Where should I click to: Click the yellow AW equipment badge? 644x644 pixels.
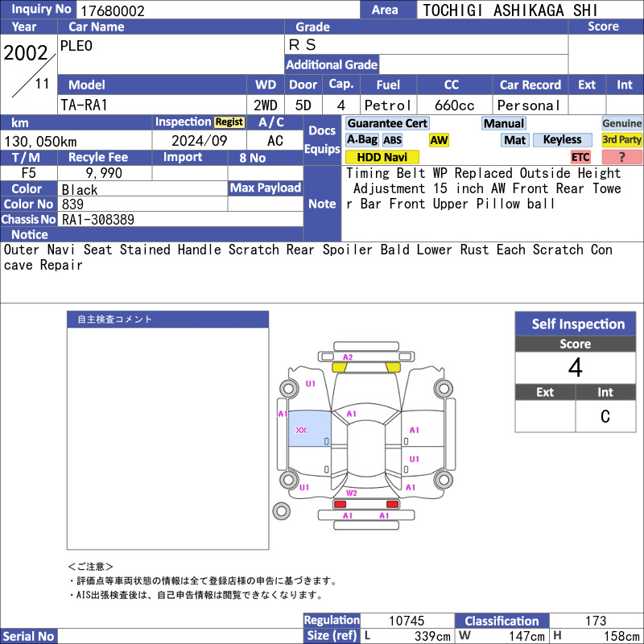(439, 140)
